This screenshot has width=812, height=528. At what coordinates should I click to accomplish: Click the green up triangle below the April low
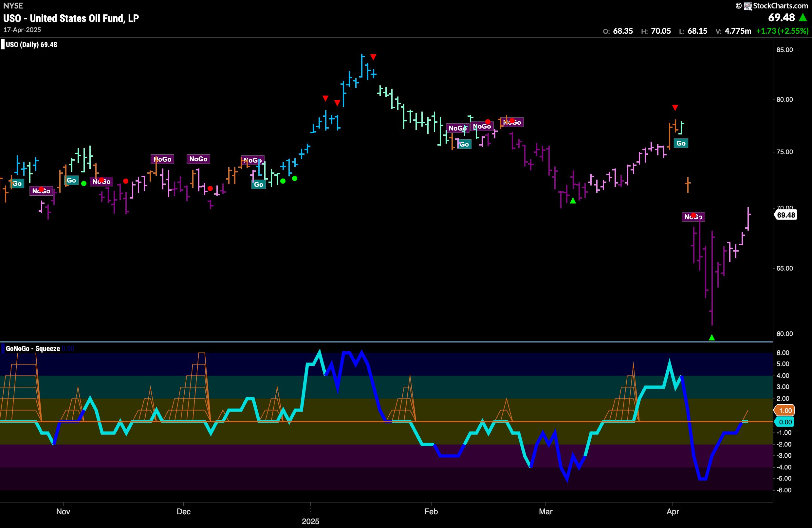[x=712, y=338]
